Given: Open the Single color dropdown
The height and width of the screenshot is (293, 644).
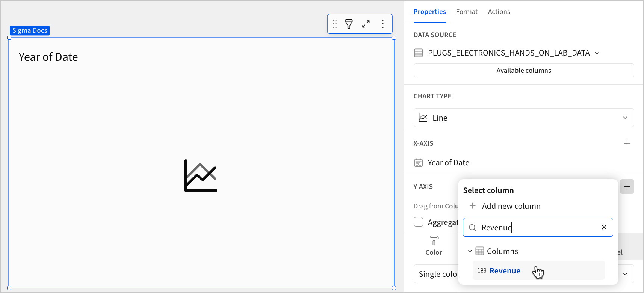Looking at the screenshot, I should coord(625,274).
